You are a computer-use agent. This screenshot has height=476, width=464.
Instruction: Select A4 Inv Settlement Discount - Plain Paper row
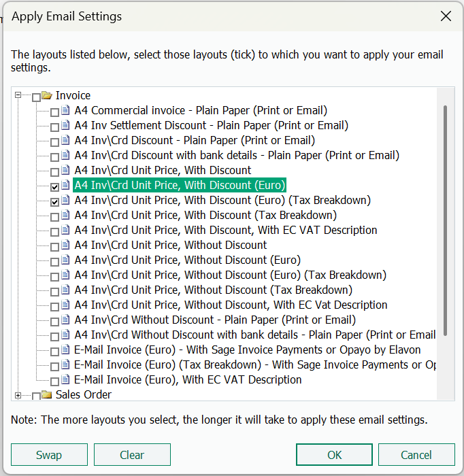212,125
